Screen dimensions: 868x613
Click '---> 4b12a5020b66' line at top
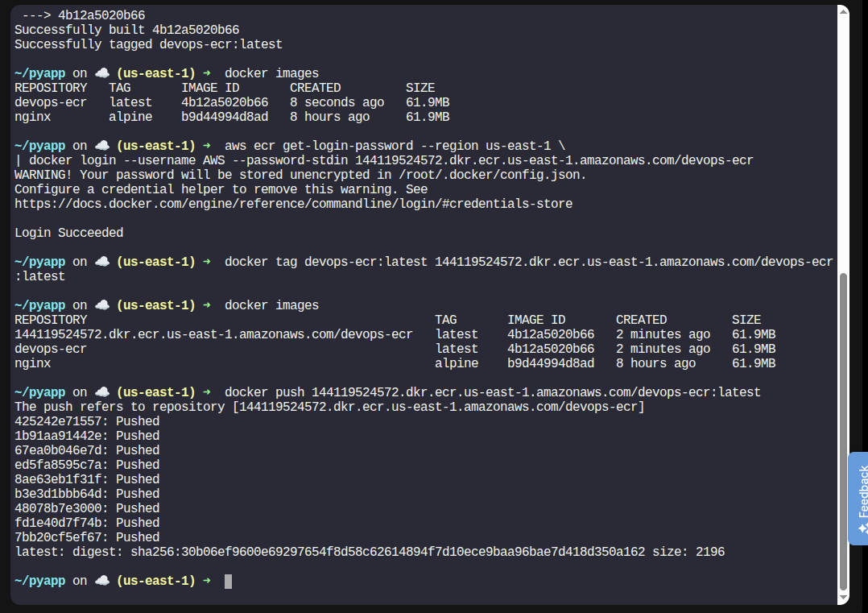pyautogui.click(x=84, y=15)
